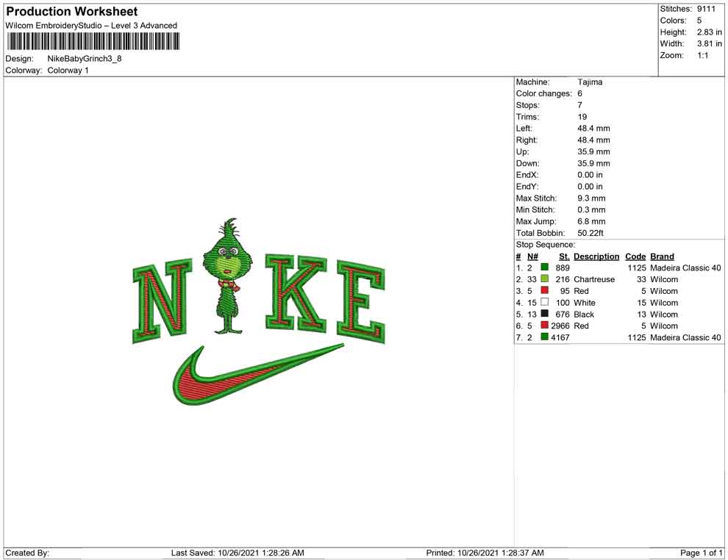Click the 'Brand' column header
The height and width of the screenshot is (560, 728).
pos(662,256)
